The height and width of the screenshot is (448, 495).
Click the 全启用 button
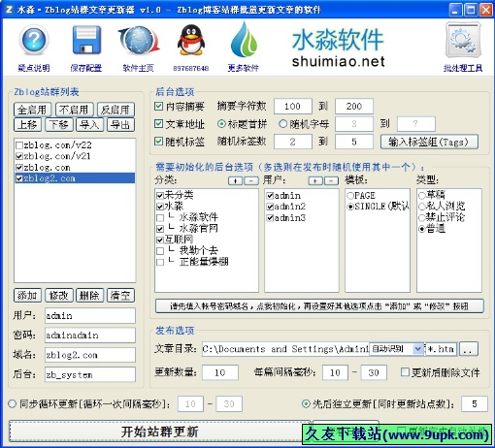32,110
